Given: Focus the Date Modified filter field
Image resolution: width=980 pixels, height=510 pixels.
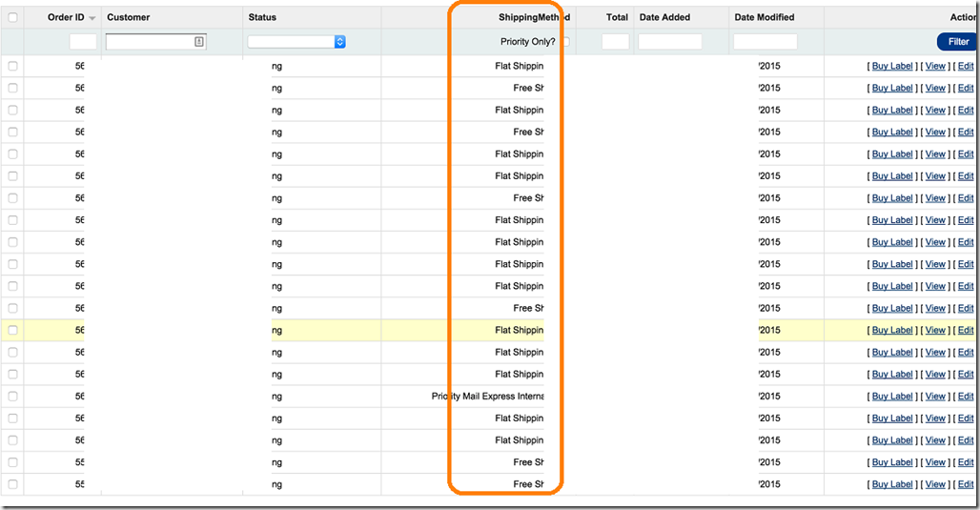Looking at the screenshot, I should tap(765, 42).
